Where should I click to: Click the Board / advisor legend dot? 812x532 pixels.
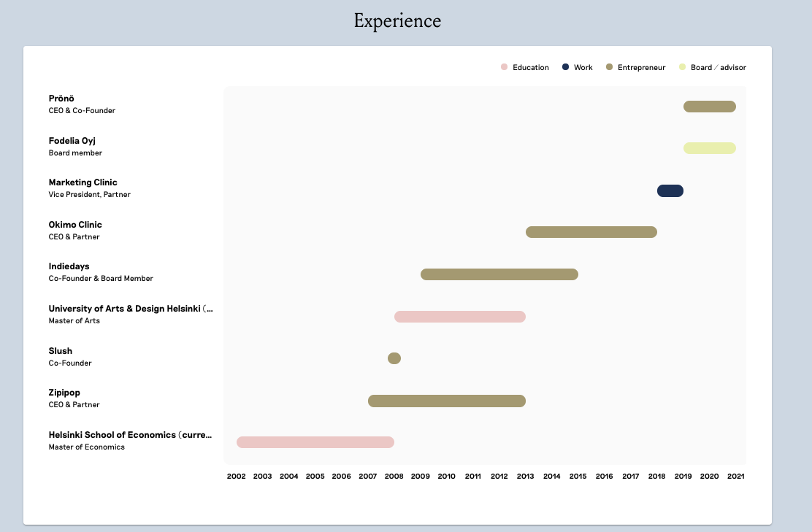coord(682,67)
